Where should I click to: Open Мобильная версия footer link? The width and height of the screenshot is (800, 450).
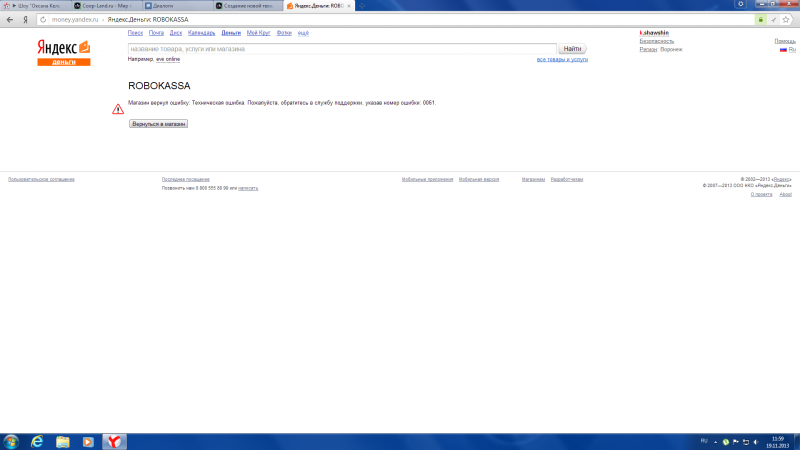pos(479,180)
